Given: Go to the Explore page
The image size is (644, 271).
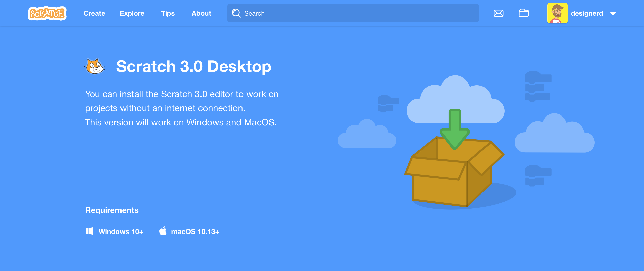Looking at the screenshot, I should tap(132, 13).
